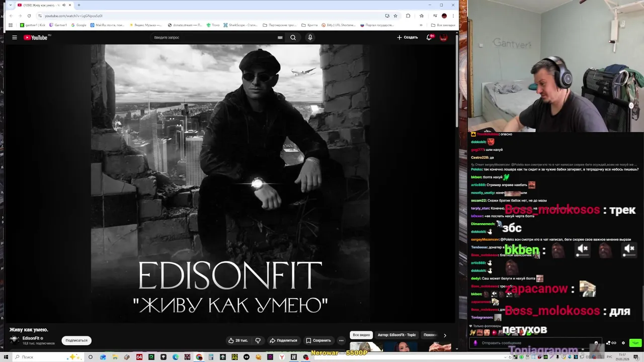The height and width of the screenshot is (362, 644).
Task: Show more filter chips with right chevron
Action: pyautogui.click(x=445, y=335)
